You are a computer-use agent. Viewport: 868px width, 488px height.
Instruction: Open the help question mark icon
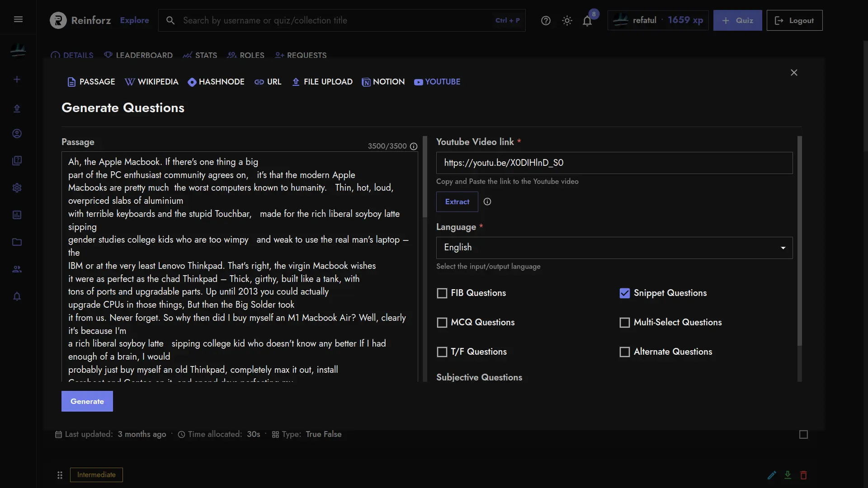coord(546,20)
